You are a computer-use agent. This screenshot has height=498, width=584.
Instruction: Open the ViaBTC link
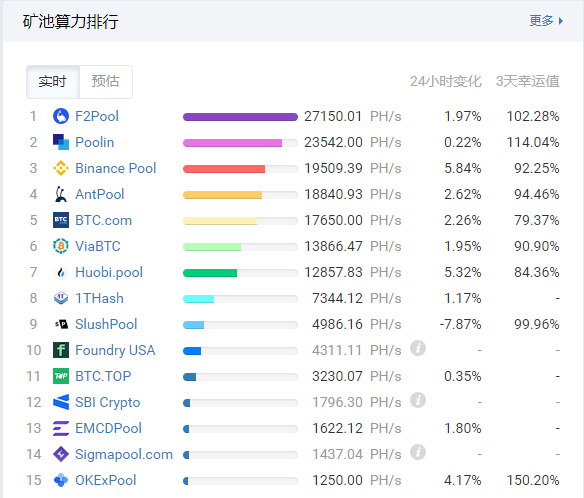click(98, 246)
